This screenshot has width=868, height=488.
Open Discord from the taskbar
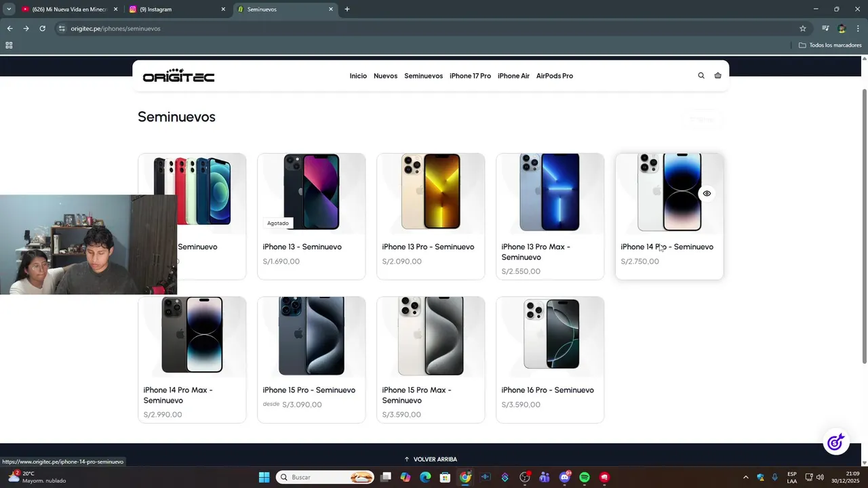coord(564,477)
